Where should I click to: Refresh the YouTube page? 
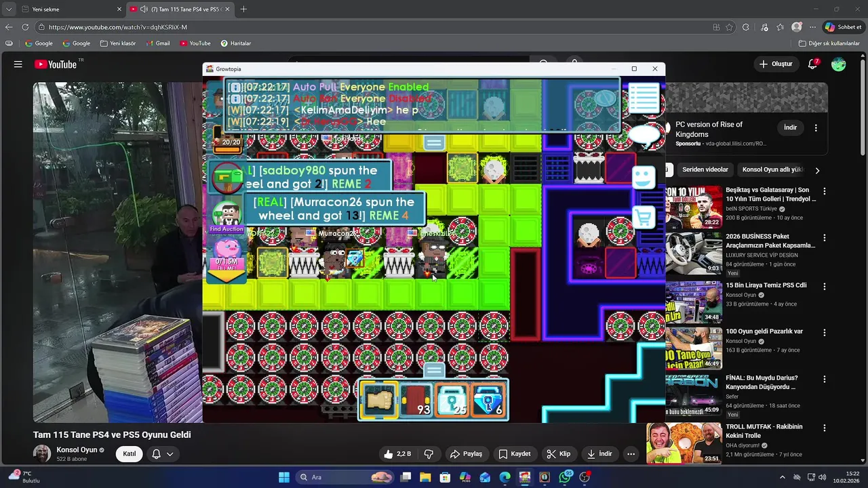(25, 27)
